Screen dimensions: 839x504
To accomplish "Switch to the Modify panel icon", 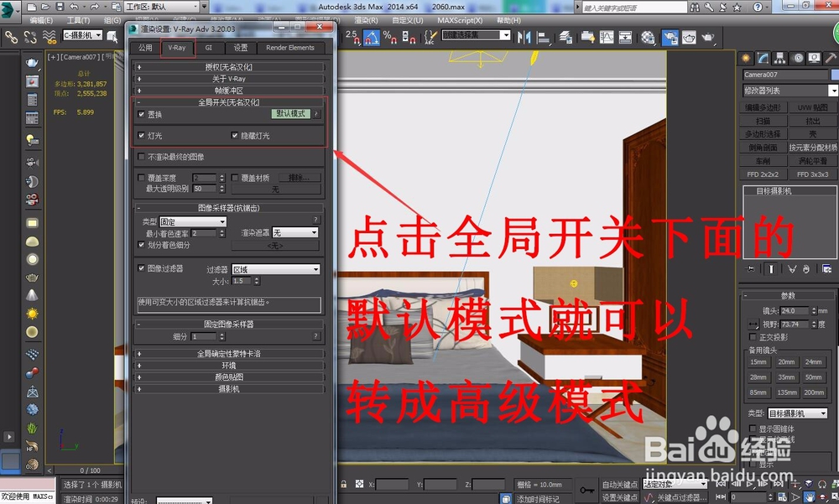I will click(763, 58).
